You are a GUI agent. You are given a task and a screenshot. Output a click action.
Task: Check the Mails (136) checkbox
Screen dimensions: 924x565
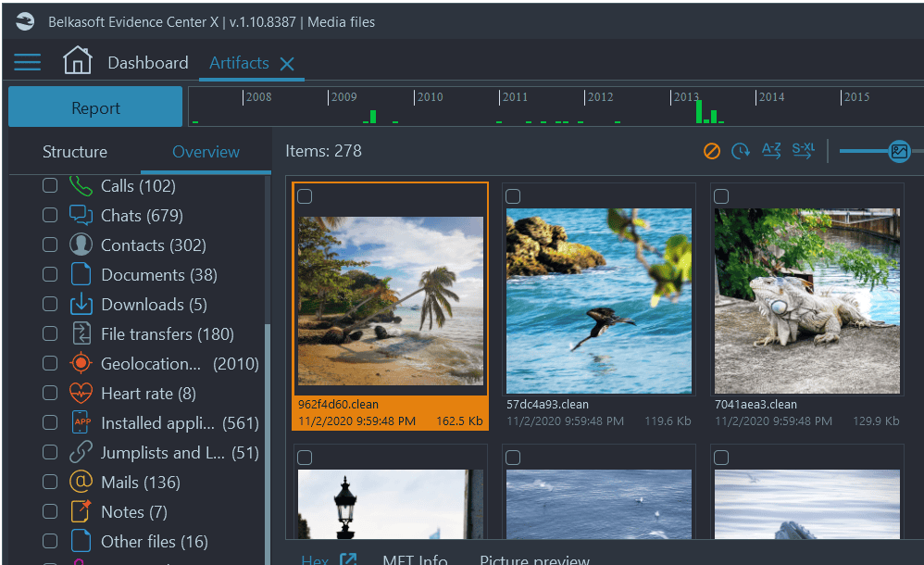50,482
